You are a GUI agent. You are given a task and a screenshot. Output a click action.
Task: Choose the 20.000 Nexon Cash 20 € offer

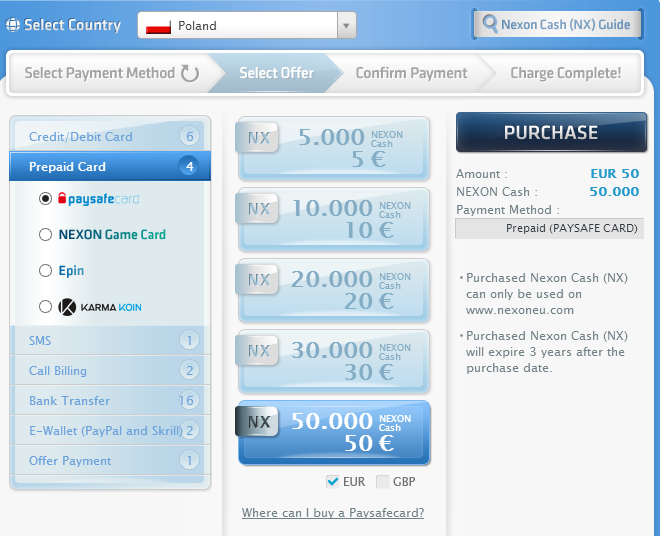coord(334,291)
